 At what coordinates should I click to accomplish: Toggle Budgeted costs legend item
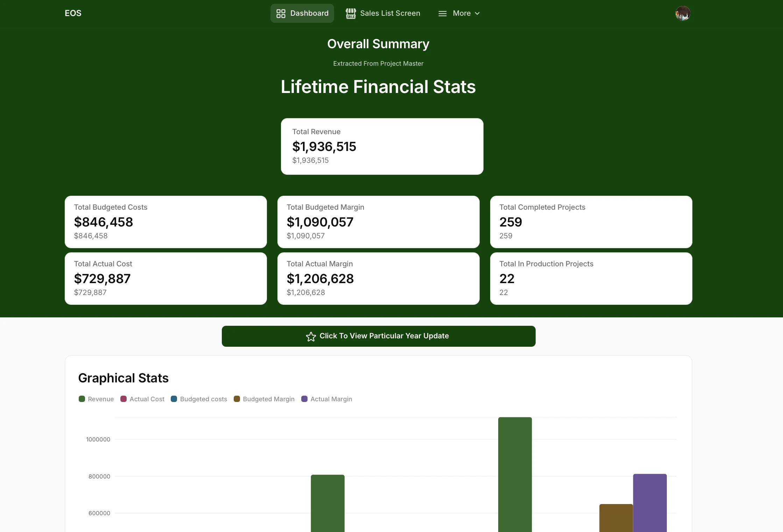tap(199, 399)
